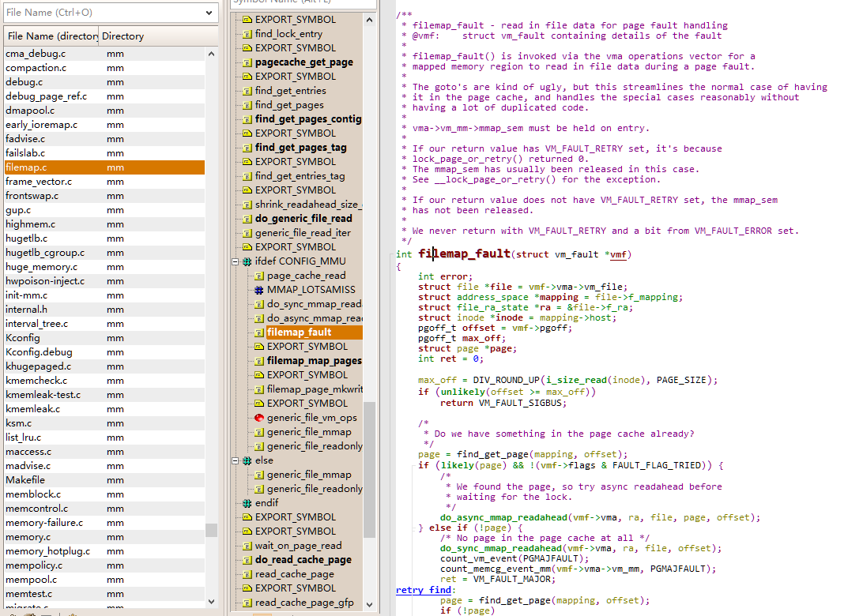Collapse the else branch tree node
Image resolution: width=848 pixels, height=616 pixels.
236,460
